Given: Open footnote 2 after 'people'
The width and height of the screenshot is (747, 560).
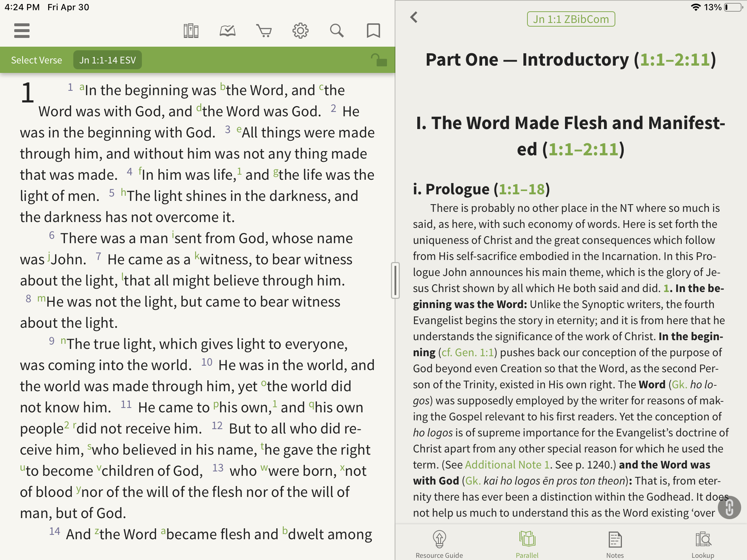Looking at the screenshot, I should coord(66,425).
